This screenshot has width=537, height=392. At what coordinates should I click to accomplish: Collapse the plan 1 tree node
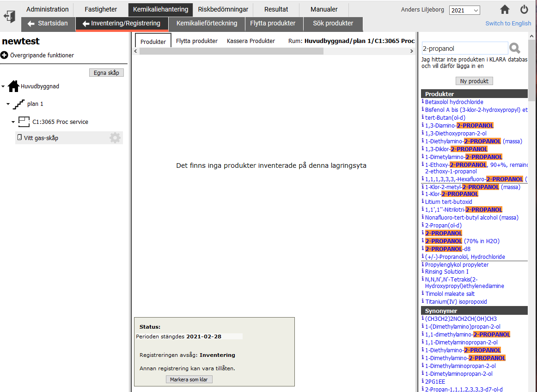coord(8,104)
